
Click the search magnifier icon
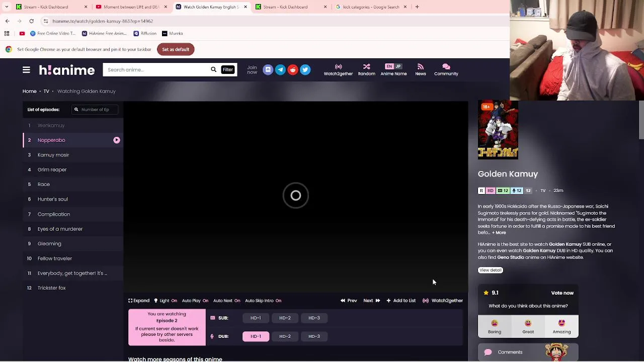pyautogui.click(x=213, y=70)
